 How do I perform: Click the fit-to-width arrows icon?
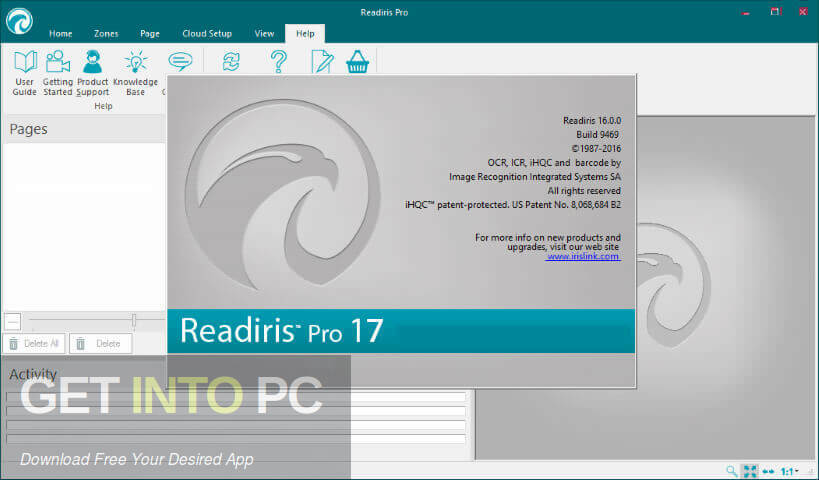768,471
